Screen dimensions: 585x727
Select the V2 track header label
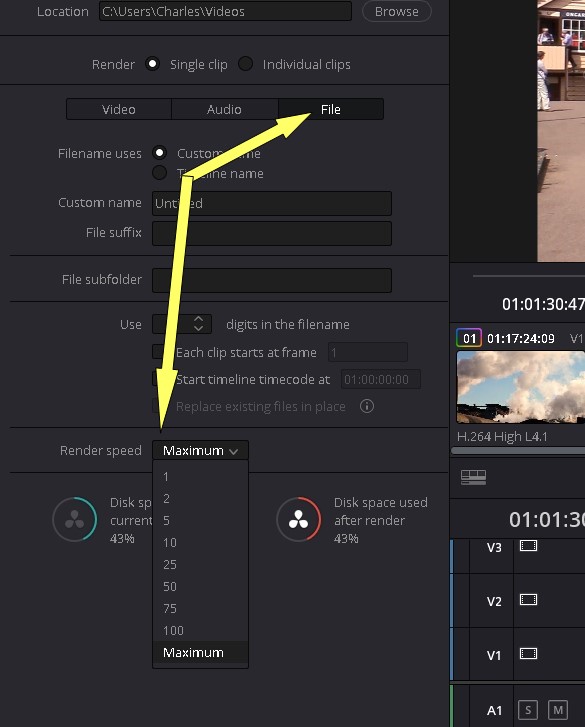tap(494, 601)
